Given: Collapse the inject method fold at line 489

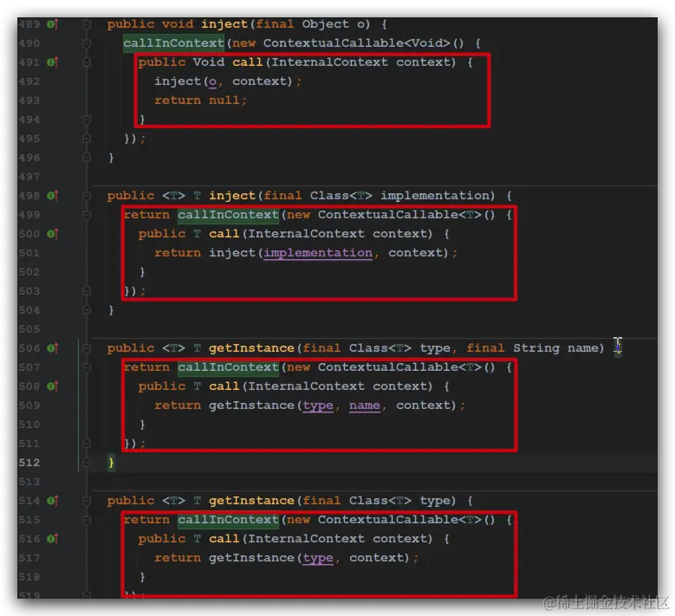Looking at the screenshot, I should 87,24.
